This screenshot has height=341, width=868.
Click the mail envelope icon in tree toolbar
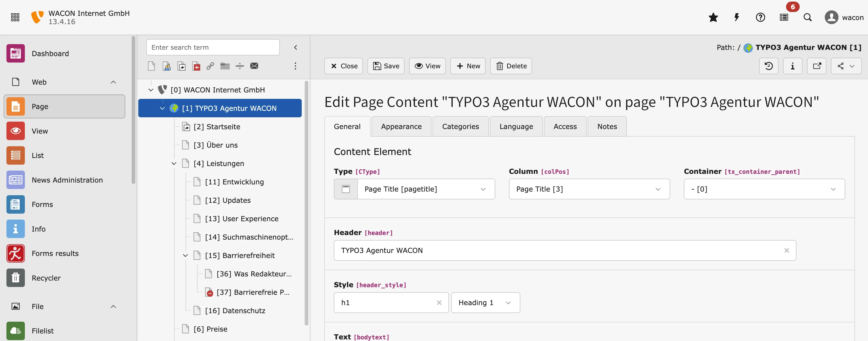point(255,66)
